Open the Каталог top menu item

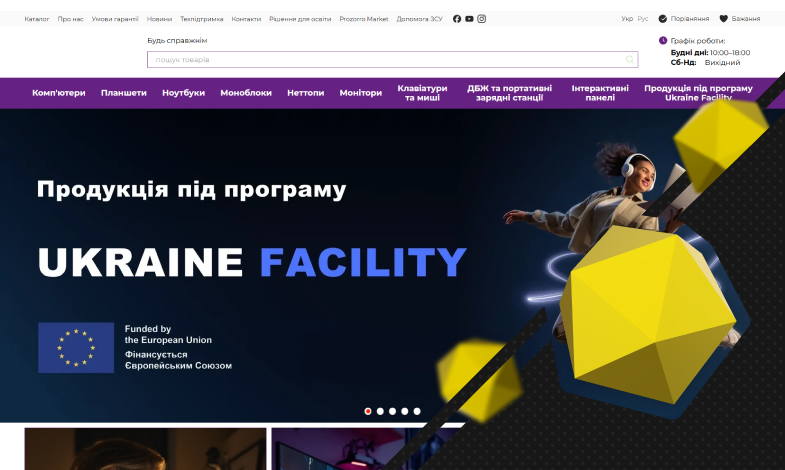click(37, 19)
